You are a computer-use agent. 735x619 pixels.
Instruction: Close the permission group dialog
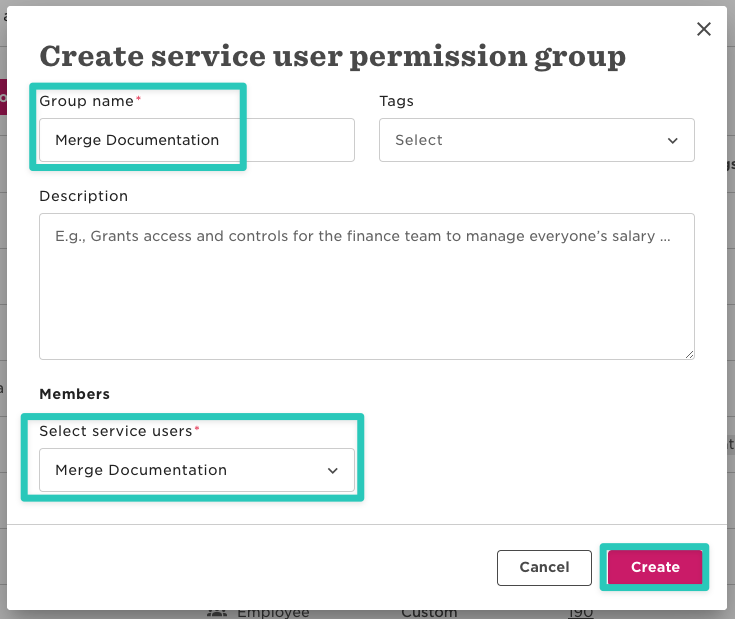[x=704, y=29]
